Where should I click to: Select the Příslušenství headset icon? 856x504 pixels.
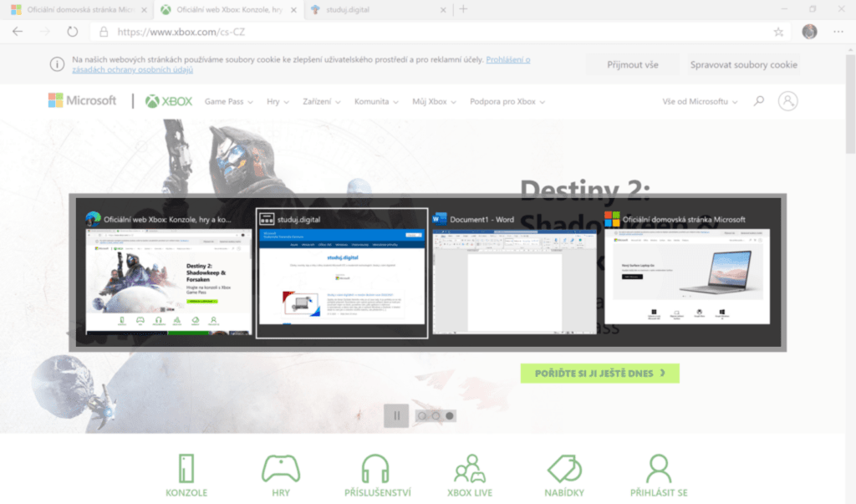pos(377,468)
